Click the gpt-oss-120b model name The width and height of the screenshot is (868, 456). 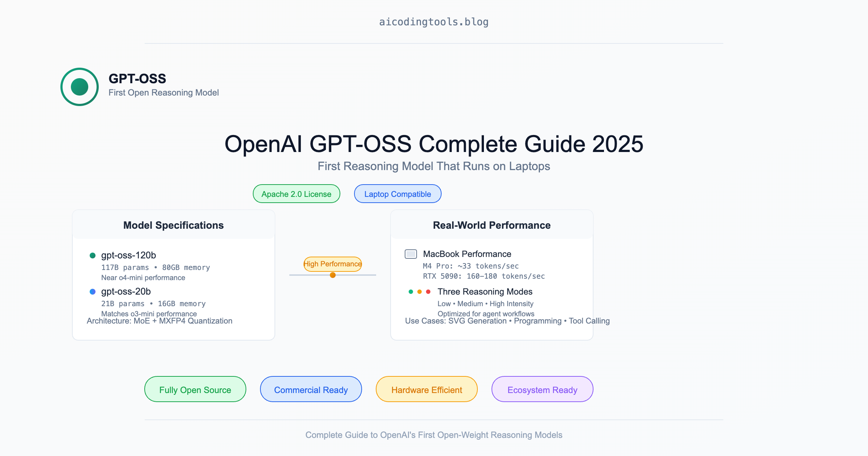click(128, 255)
